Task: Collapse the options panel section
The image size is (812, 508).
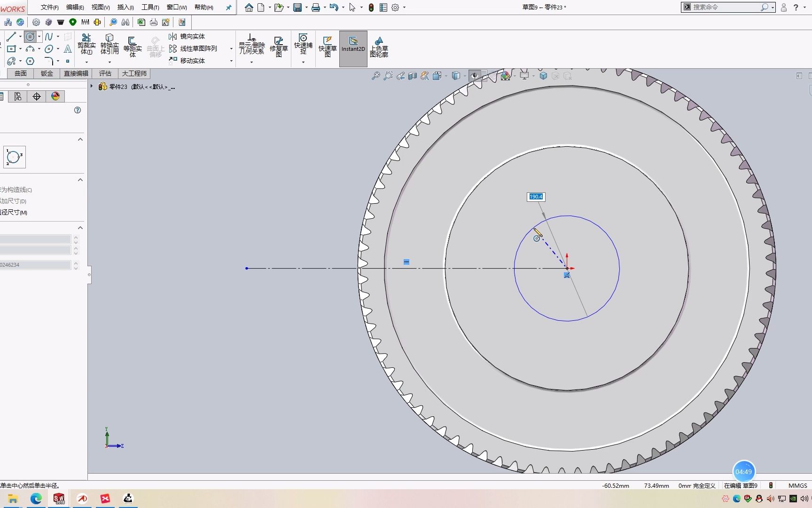Action: pyautogui.click(x=80, y=180)
